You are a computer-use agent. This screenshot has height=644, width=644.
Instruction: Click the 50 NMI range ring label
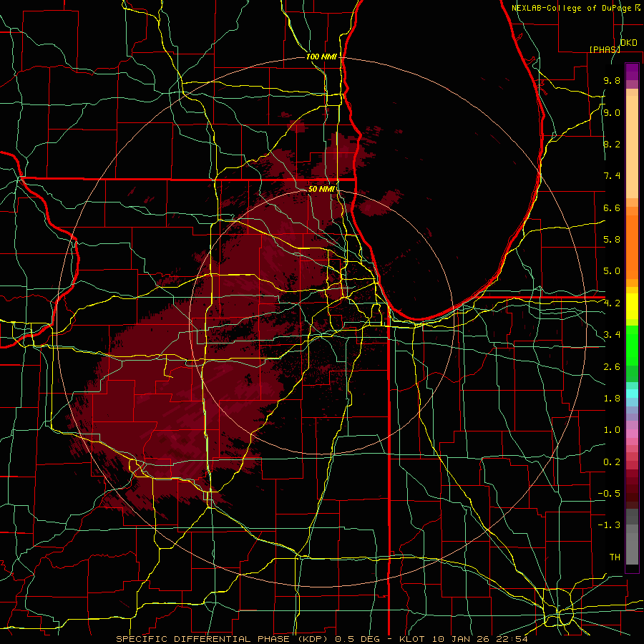[321, 189]
